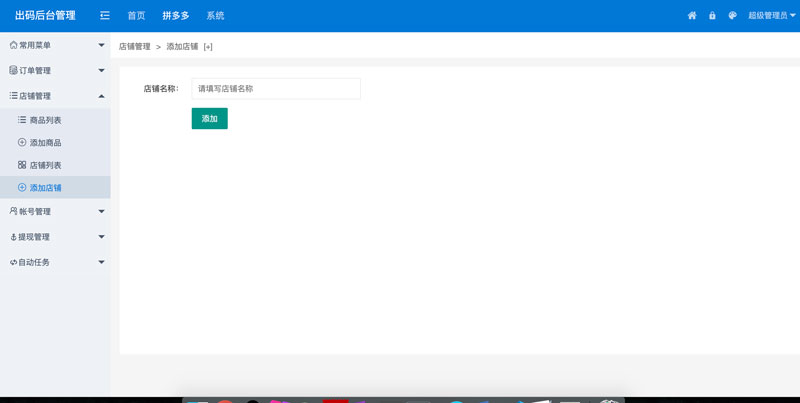800x403 pixels.
Task: Expand the 帐号管理 menu arrow
Action: coord(102,211)
